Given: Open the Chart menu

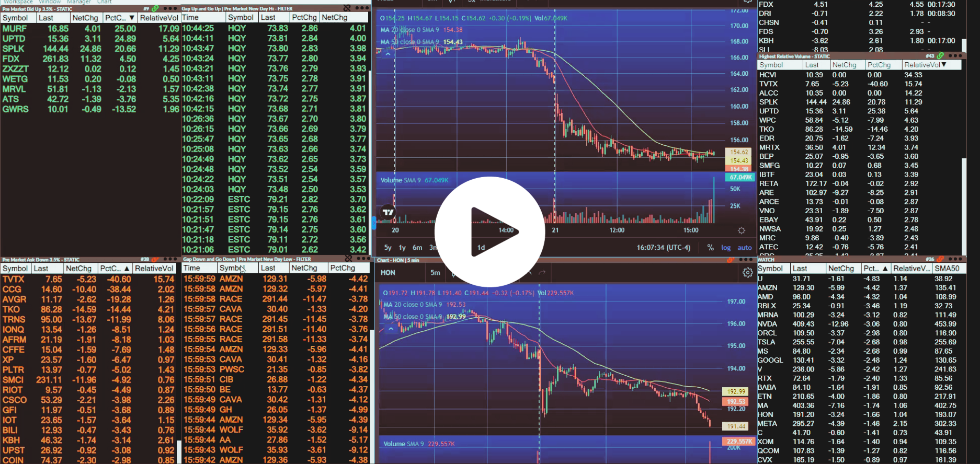Looking at the screenshot, I should click(x=105, y=2).
